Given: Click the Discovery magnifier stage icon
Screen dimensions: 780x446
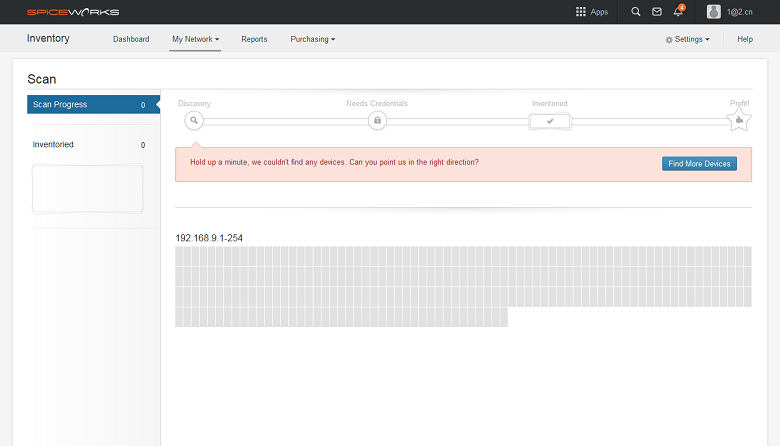Looking at the screenshot, I should [194, 120].
